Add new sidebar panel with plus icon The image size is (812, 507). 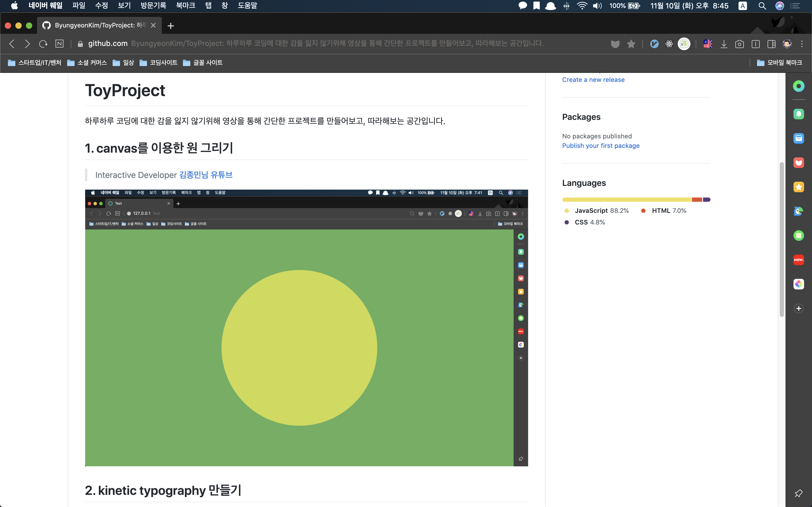tap(798, 308)
